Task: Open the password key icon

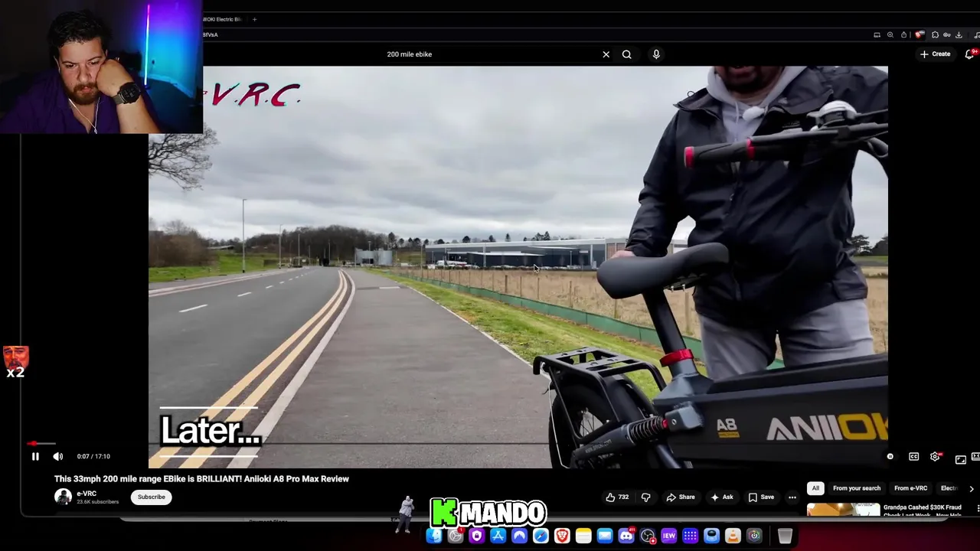Action: (947, 35)
